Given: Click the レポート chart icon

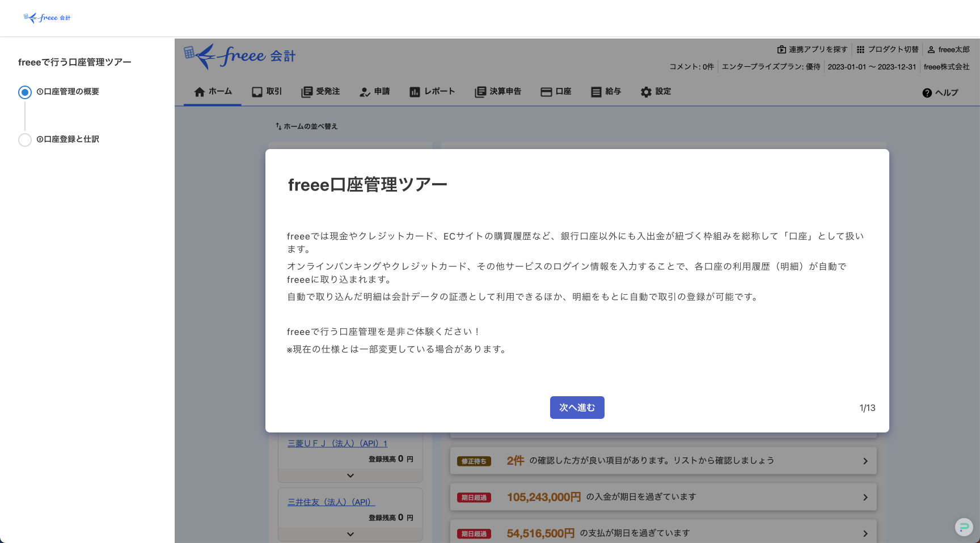Looking at the screenshot, I should pos(415,92).
